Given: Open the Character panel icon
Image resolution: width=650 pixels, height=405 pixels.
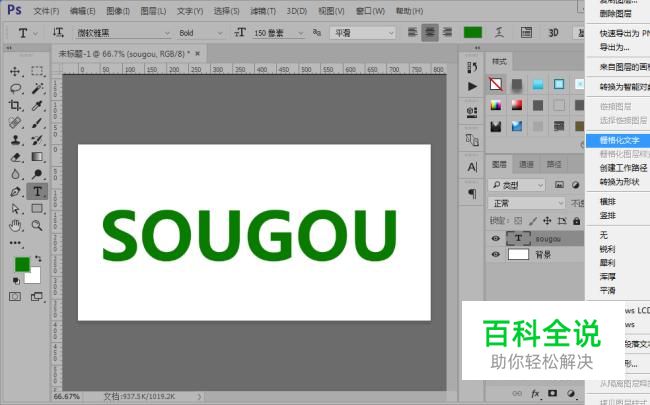Looking at the screenshot, I should [x=472, y=167].
